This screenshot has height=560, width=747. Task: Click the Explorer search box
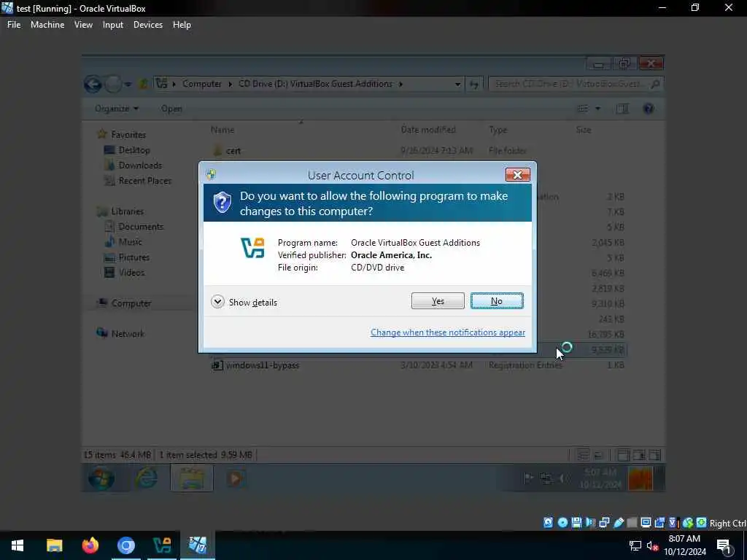point(576,84)
